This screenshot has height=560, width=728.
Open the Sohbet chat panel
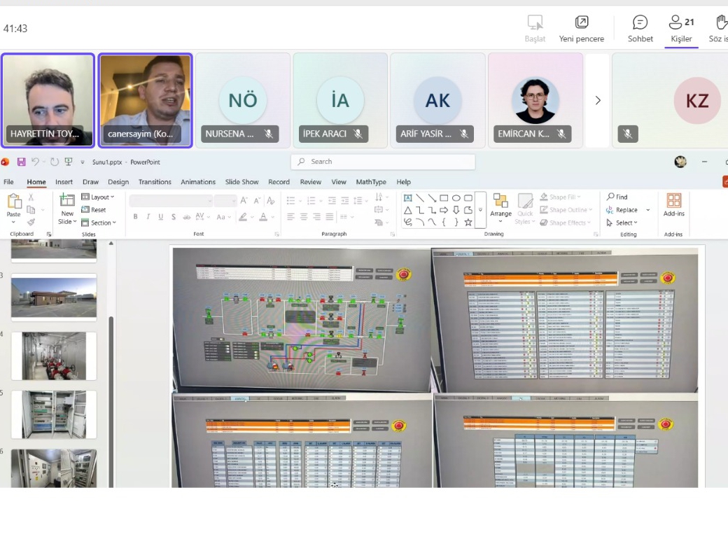click(x=640, y=29)
